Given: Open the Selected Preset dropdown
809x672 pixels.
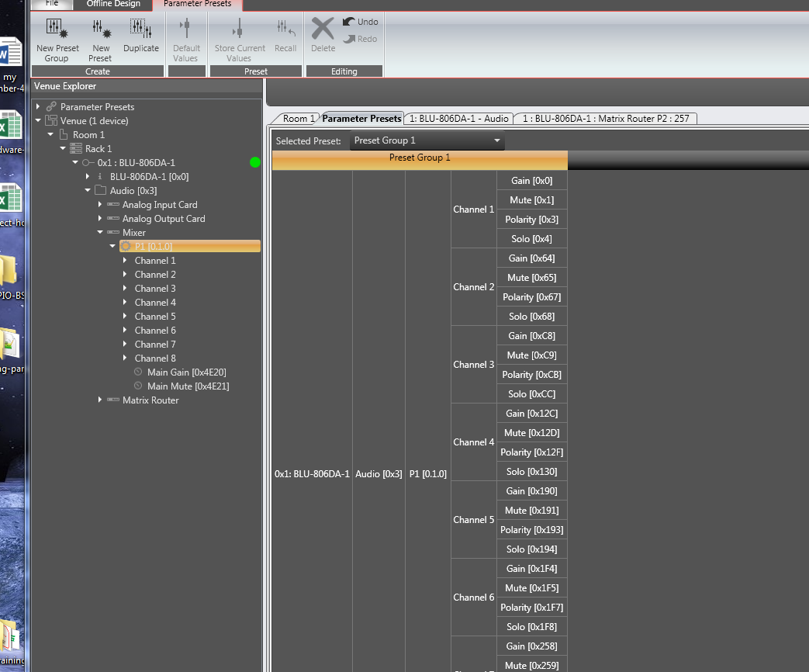Looking at the screenshot, I should pyautogui.click(x=427, y=140).
